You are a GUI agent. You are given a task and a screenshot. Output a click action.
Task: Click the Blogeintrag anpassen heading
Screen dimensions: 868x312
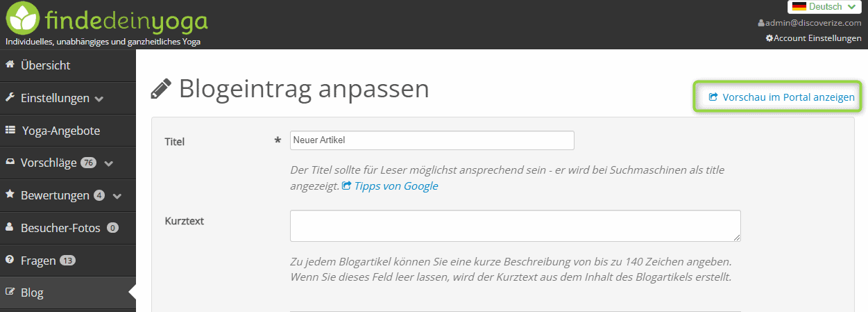pyautogui.click(x=304, y=89)
